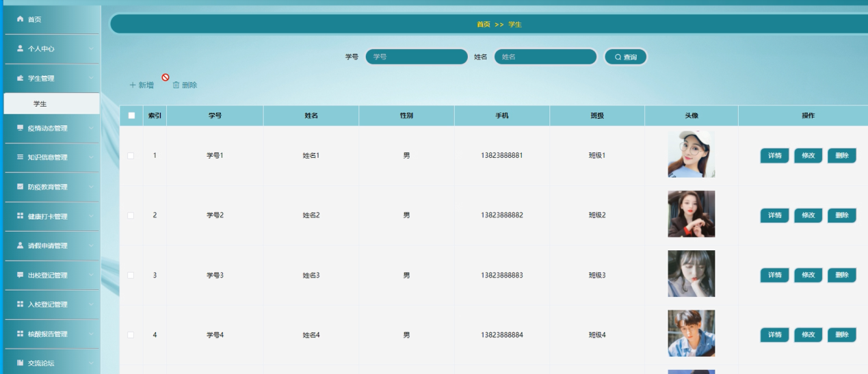The image size is (868, 374).
Task: Click the grid icon beside 入校登记管理
Action: tap(20, 304)
